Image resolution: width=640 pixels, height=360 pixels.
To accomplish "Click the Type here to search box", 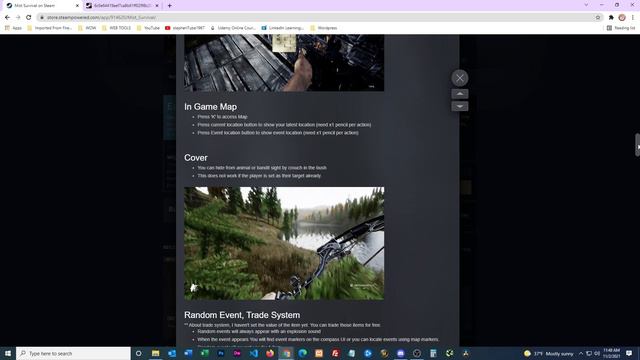I will pyautogui.click(x=73, y=353).
